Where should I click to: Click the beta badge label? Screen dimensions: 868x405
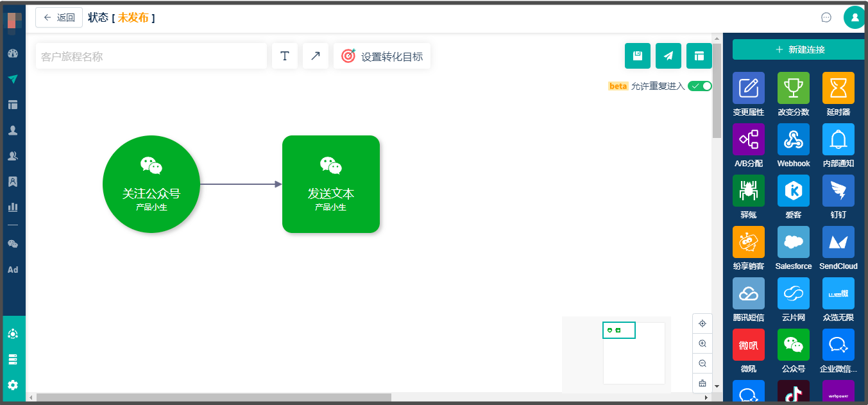(x=618, y=86)
